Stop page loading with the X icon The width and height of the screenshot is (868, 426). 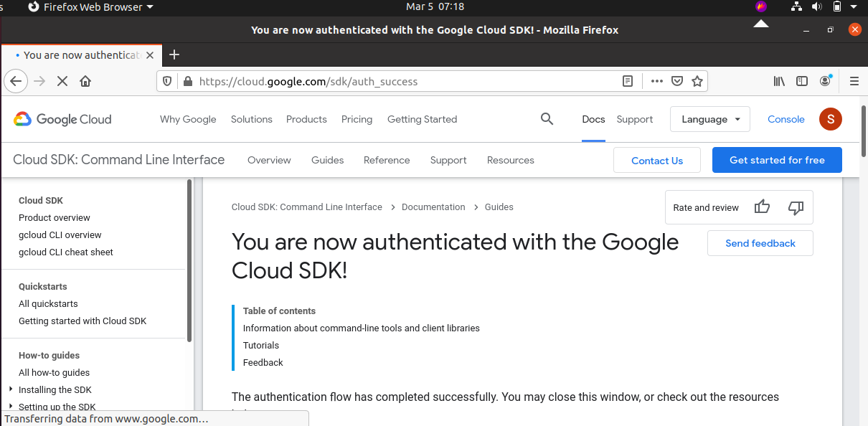62,81
